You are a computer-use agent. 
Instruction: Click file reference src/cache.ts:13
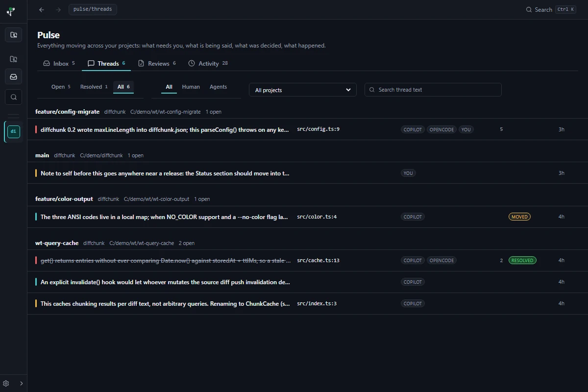point(318,260)
